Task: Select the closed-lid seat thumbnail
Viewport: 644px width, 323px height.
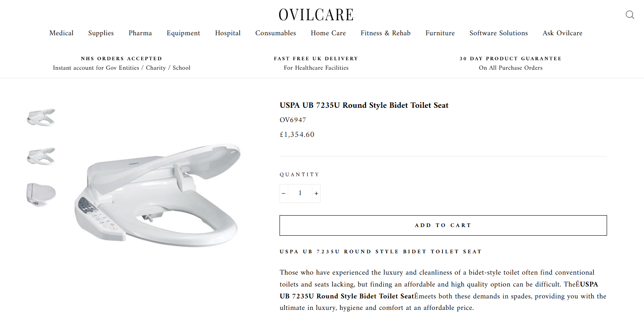Action: click(41, 194)
